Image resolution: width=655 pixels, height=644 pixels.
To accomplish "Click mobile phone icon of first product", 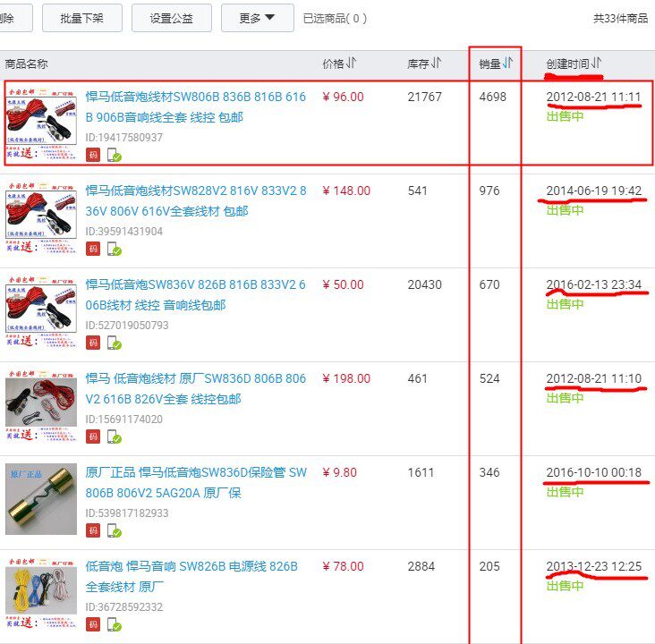I will pyautogui.click(x=114, y=155).
